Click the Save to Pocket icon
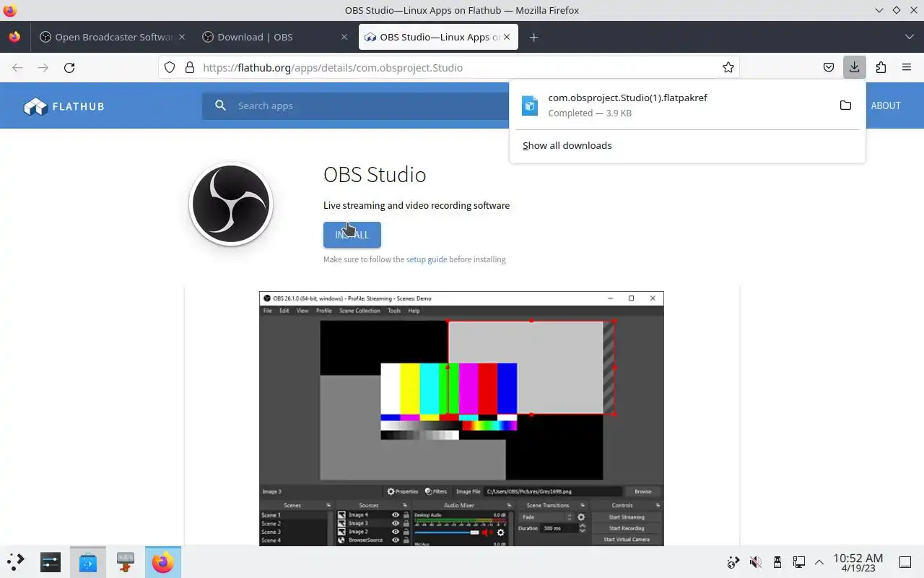This screenshot has width=924, height=578. (x=829, y=67)
